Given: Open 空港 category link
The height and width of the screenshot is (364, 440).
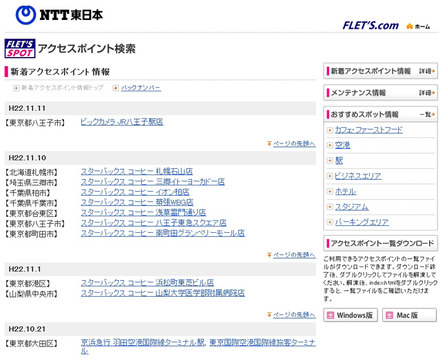Looking at the screenshot, I should pyautogui.click(x=342, y=145).
